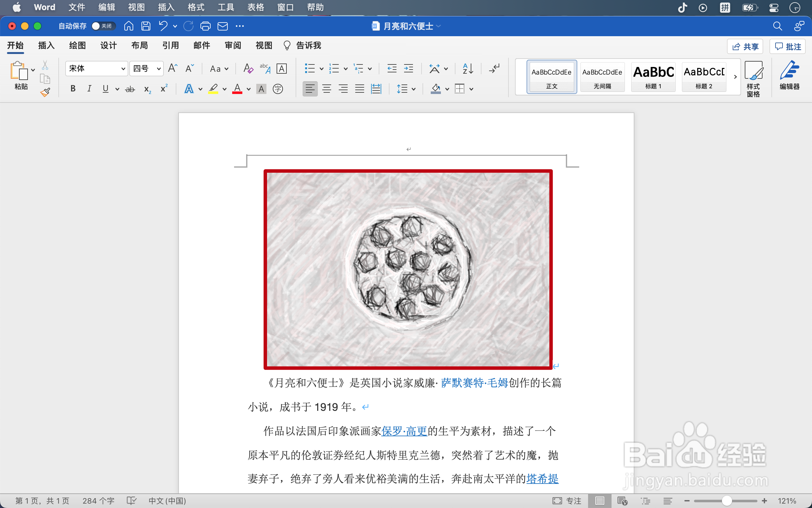Open the 布局 ribbon tab
The width and height of the screenshot is (812, 508).
(140, 45)
